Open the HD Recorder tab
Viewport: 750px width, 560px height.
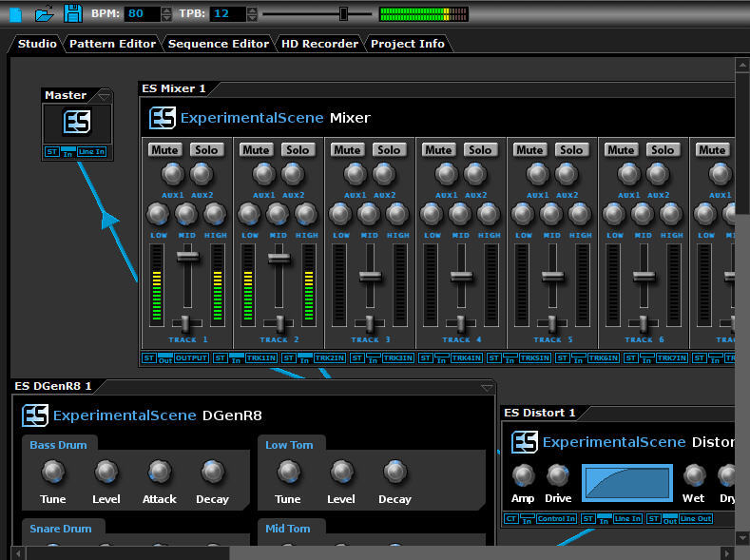click(319, 44)
